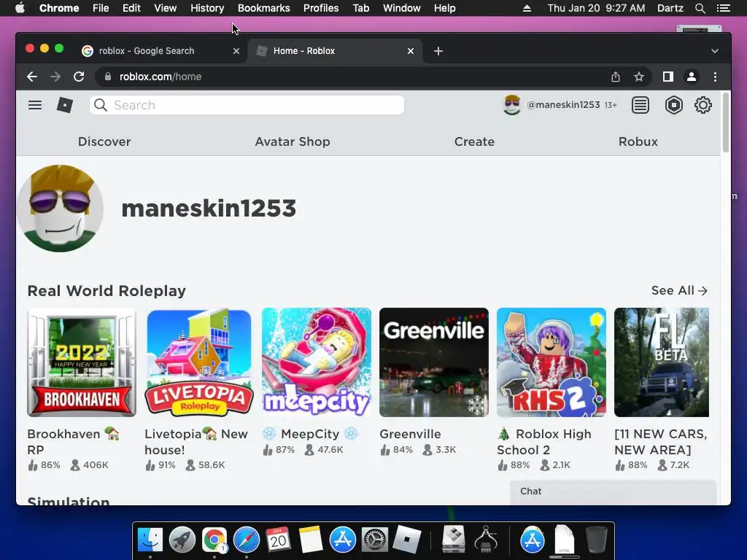Go to the Avatar Shop

click(292, 141)
